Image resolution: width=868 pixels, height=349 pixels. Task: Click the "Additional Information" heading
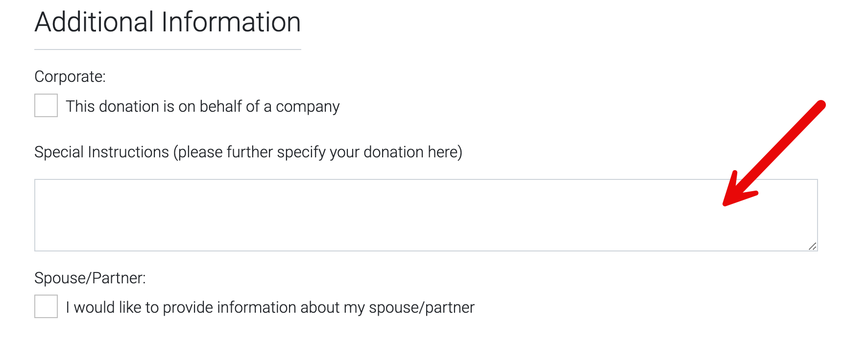(168, 23)
